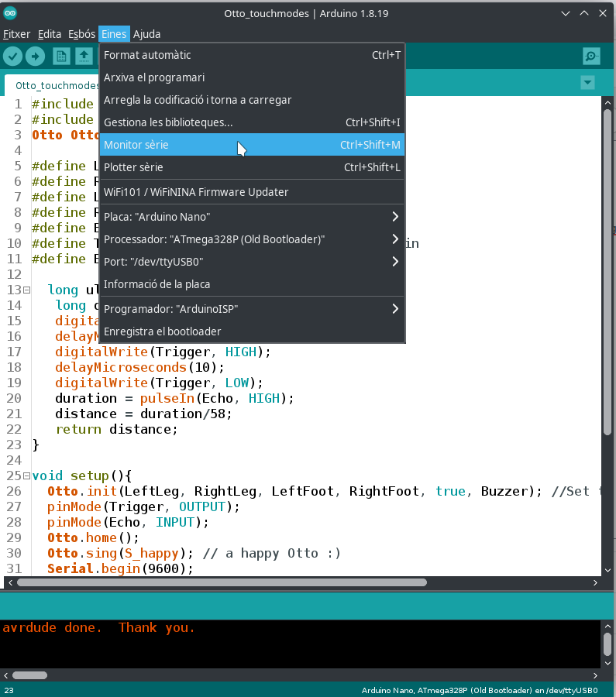
Task: Switch to the Otto_touchmodes sketch tab
Action: [56, 85]
